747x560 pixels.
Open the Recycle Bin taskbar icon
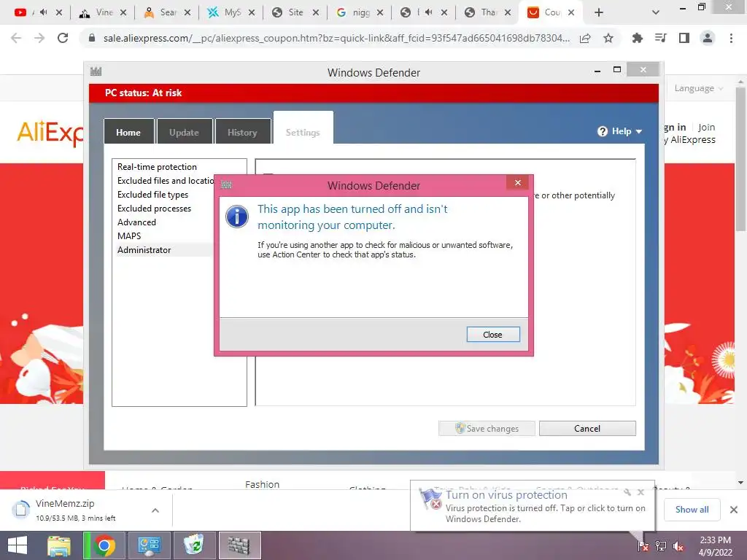coord(194,545)
